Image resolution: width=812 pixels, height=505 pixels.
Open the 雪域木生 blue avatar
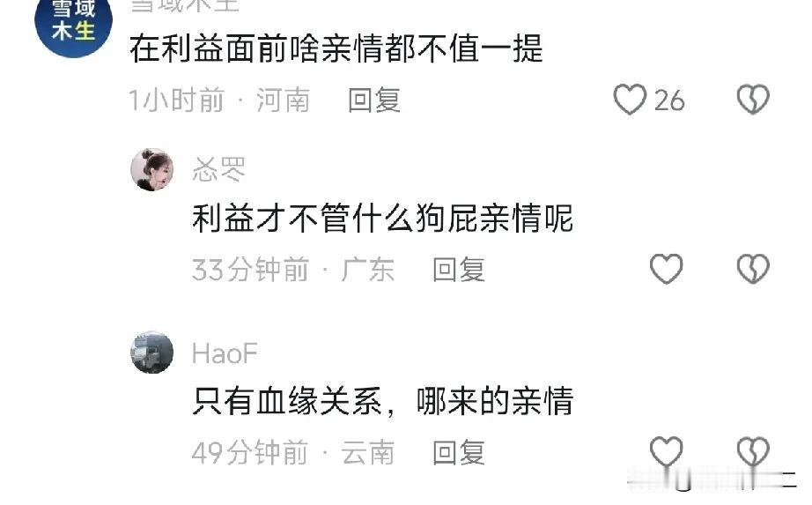pyautogui.click(x=73, y=21)
